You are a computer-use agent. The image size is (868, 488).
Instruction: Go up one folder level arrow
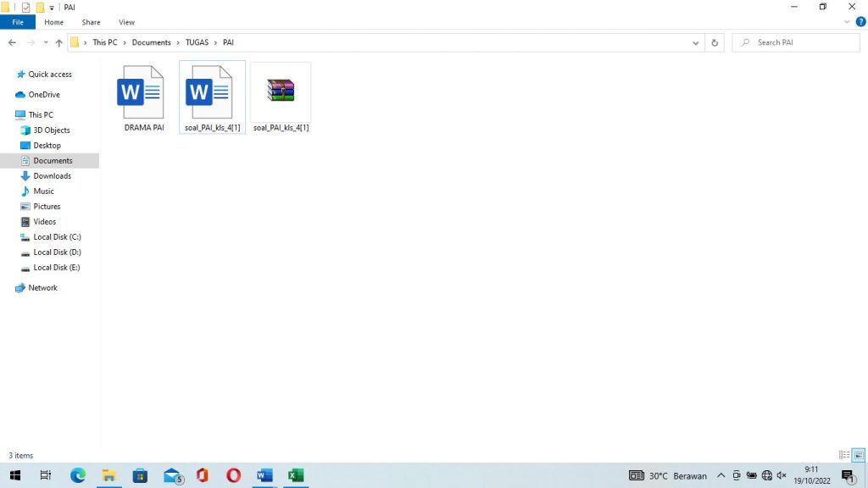(x=58, y=42)
